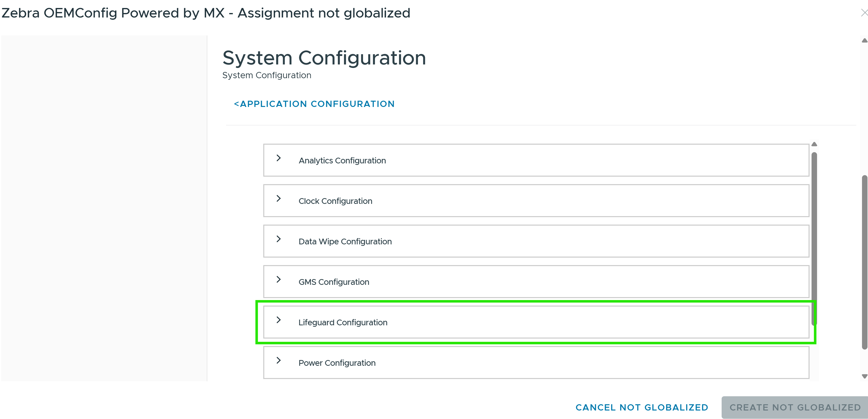Viewport: 868px width, 419px height.
Task: Click the GMS Configuration label
Action: [x=334, y=282]
